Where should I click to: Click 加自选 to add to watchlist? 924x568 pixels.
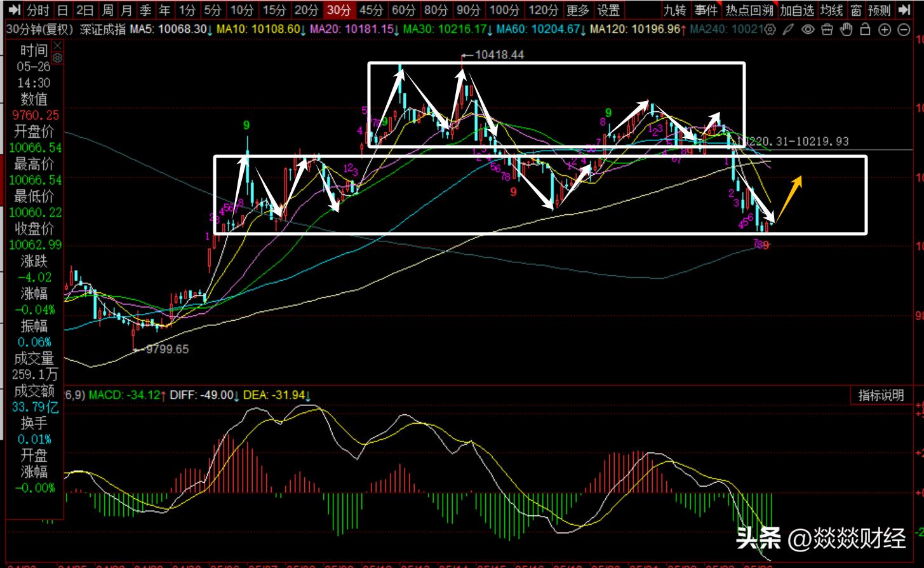[x=797, y=10]
